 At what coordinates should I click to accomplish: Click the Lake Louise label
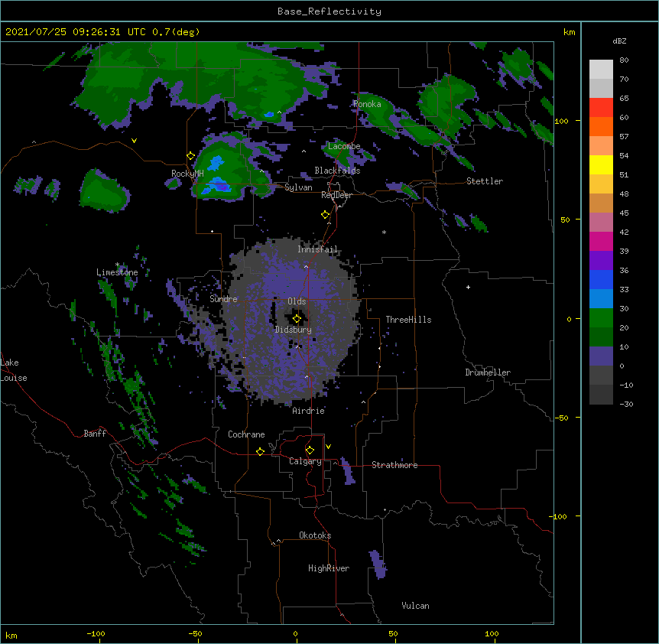[x=14, y=370]
